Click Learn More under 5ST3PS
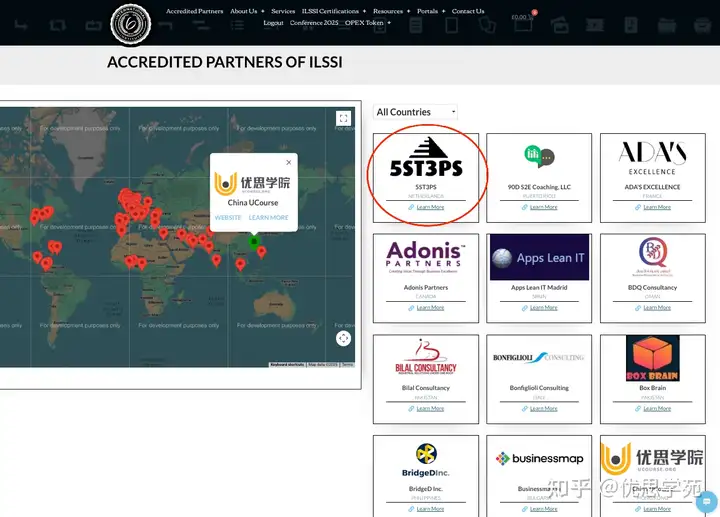This screenshot has height=517, width=720. [430, 207]
